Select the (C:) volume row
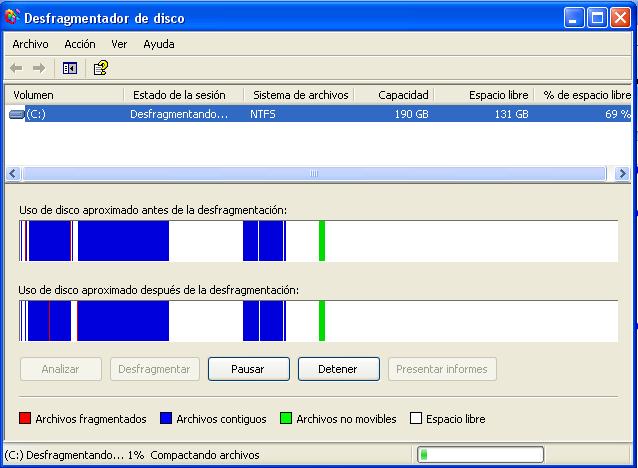 click(x=319, y=114)
